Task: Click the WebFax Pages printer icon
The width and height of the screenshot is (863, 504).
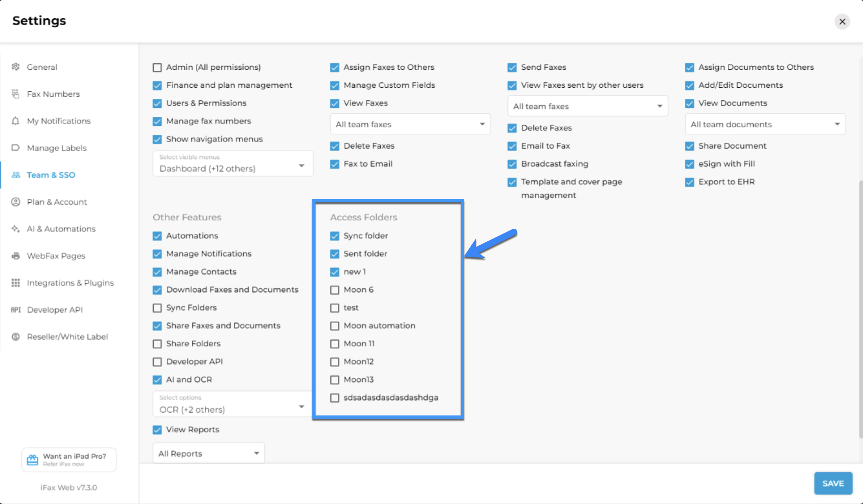Action: pos(16,256)
